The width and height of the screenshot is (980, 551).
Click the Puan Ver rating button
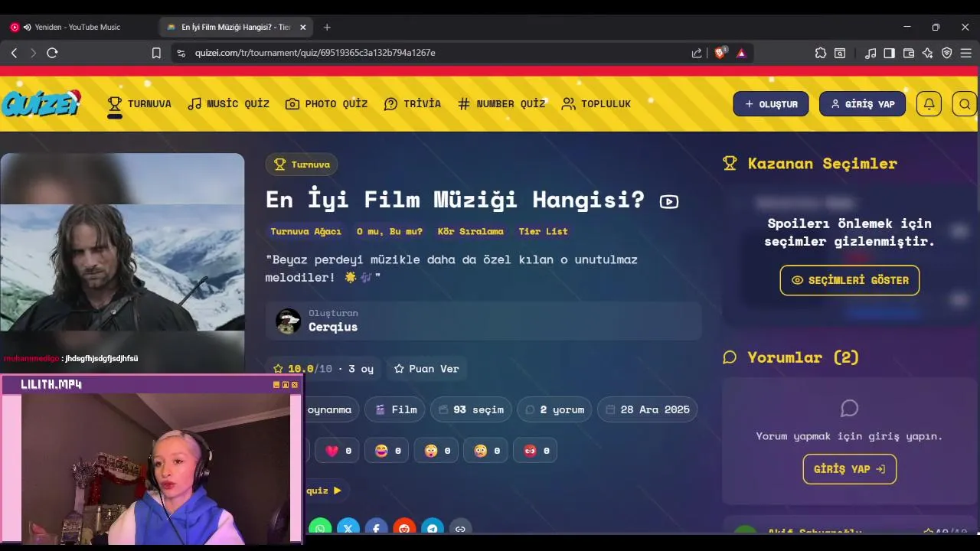pyautogui.click(x=426, y=369)
